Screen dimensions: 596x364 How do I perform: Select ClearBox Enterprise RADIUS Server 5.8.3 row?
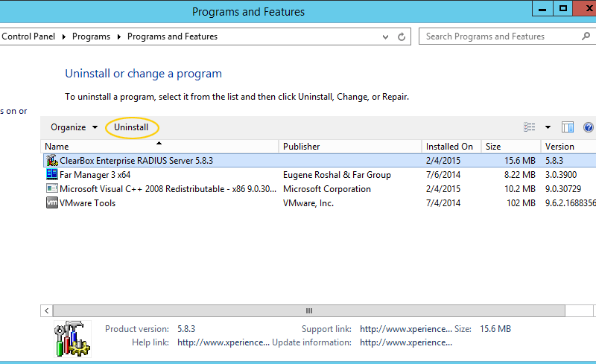click(x=320, y=160)
